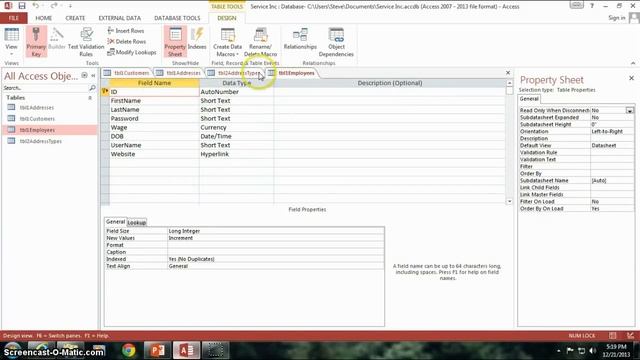
Task: Click the ID field name cell
Action: [x=154, y=92]
